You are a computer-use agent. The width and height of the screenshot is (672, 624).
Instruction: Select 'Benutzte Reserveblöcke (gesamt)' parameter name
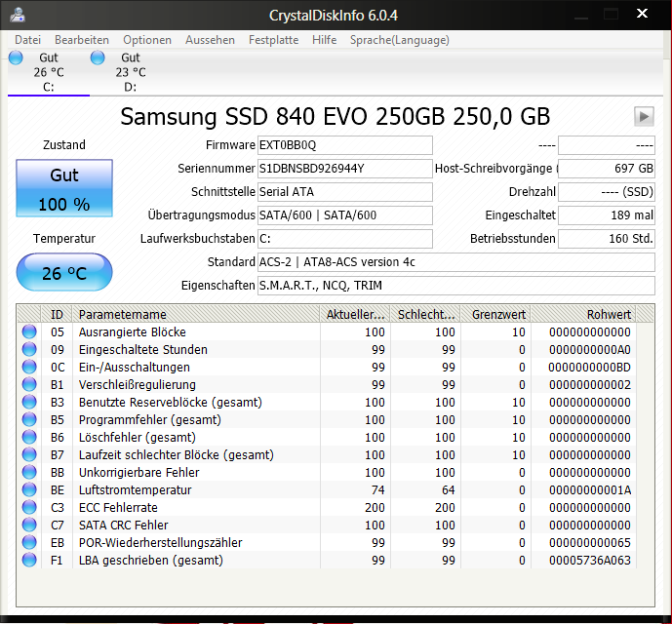[171, 403]
